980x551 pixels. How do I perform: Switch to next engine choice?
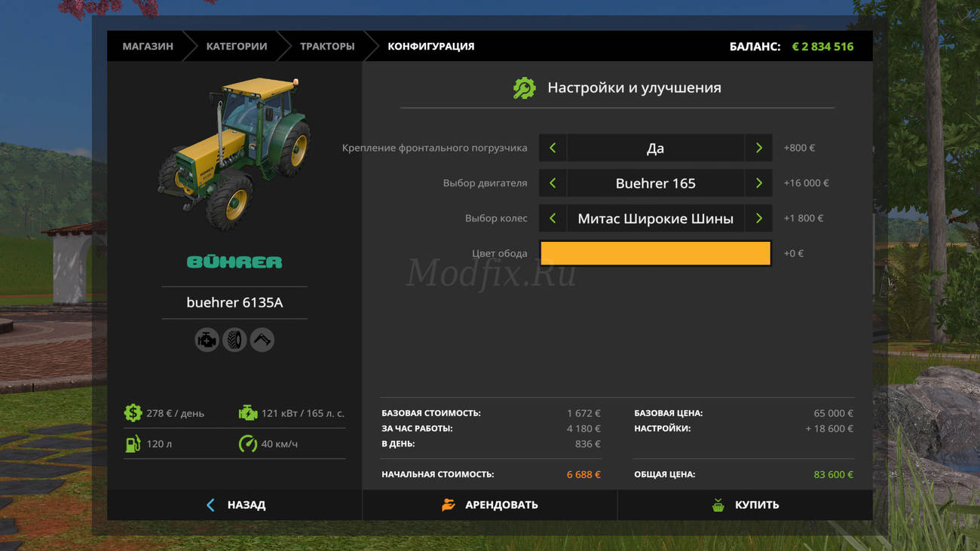[x=758, y=183]
